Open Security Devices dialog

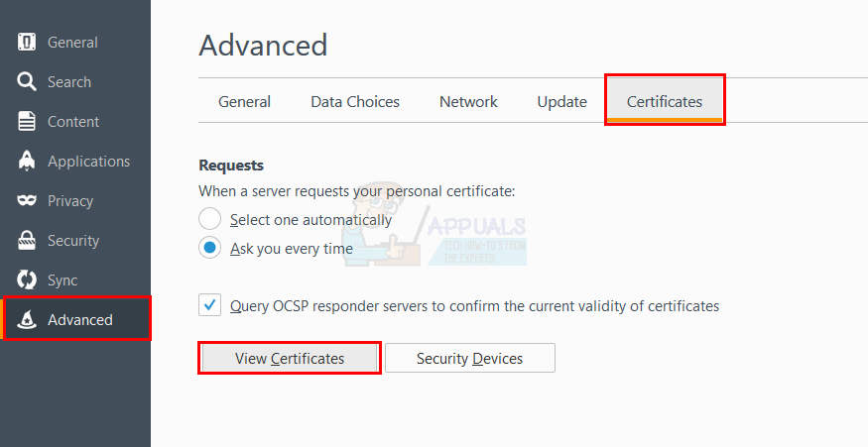click(469, 358)
